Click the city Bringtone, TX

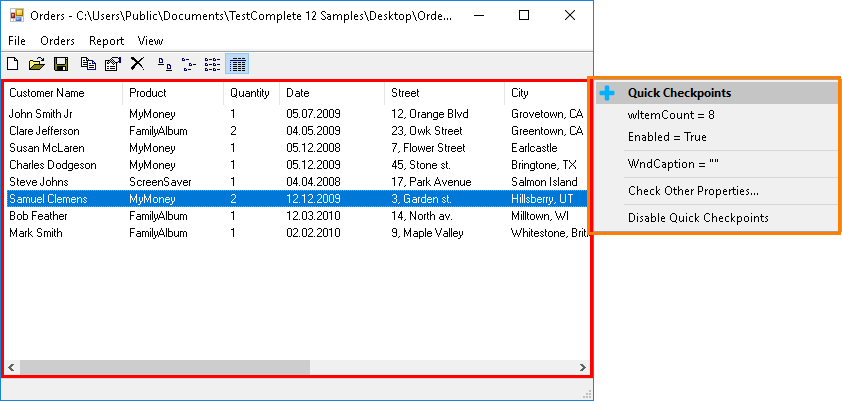(543, 165)
